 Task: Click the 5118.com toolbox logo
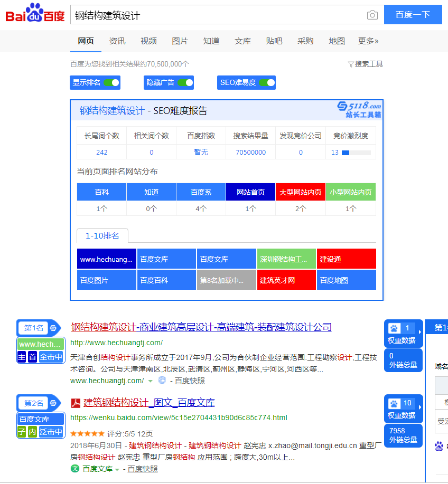tap(359, 110)
